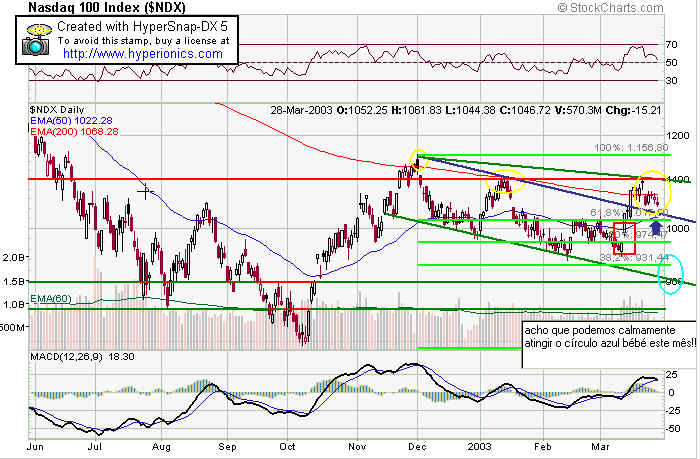Click the 'Dec' month label on time axis
The height and width of the screenshot is (459, 700).
click(418, 446)
